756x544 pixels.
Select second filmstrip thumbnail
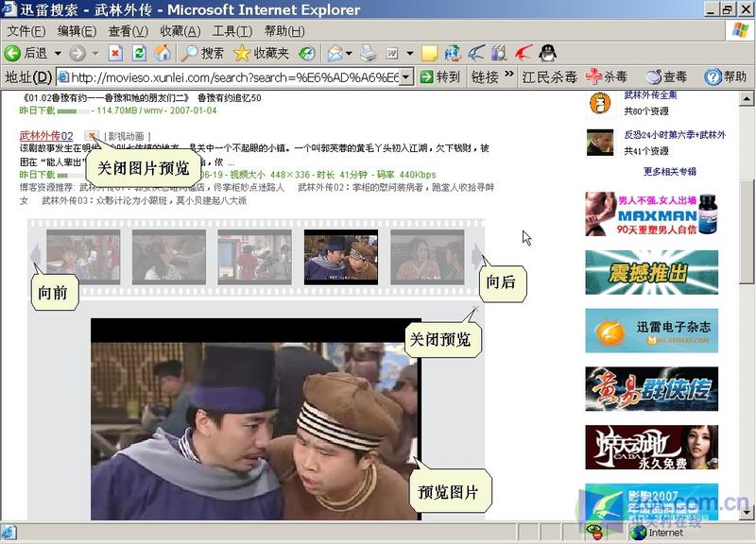coord(169,256)
